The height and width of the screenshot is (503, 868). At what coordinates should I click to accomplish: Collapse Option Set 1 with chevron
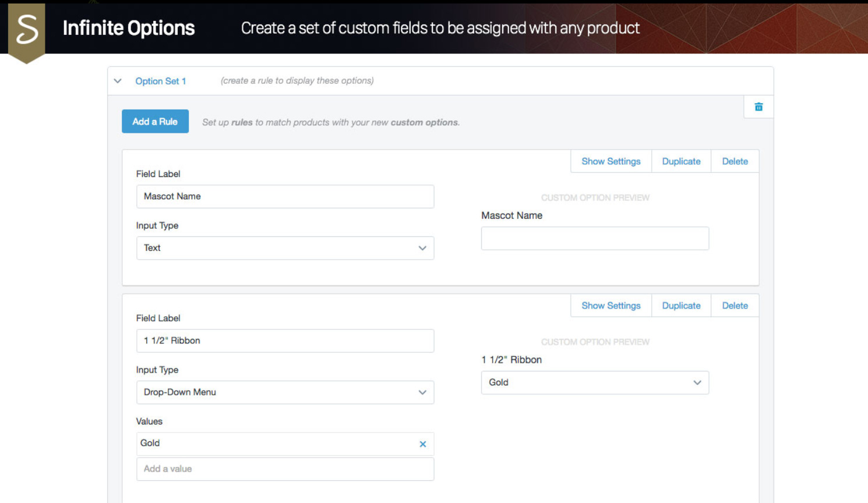118,81
